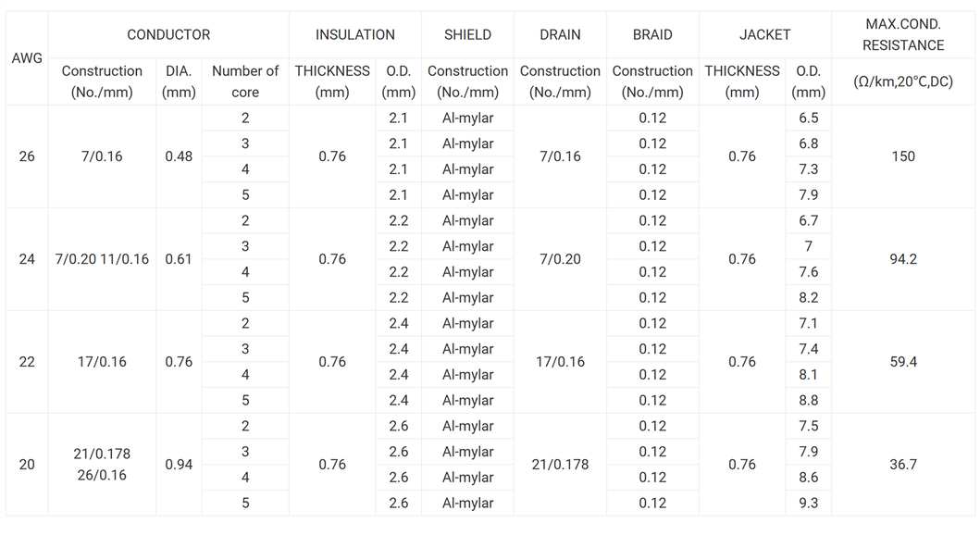Select the 17/0.16 drain construction cell

click(x=560, y=362)
